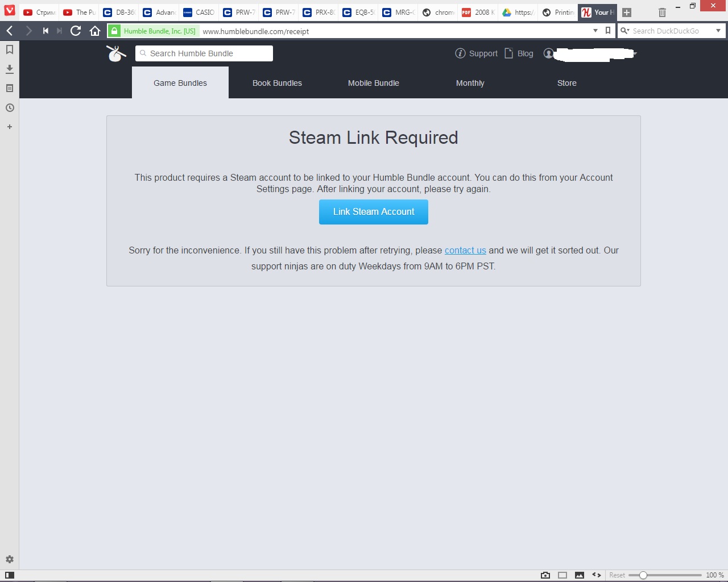This screenshot has width=728, height=582.
Task: Open the Downloads side panel
Action: (10, 69)
